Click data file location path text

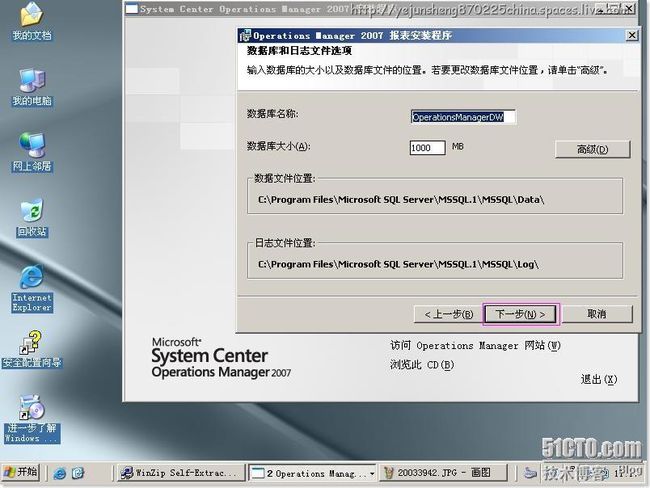tap(401, 200)
